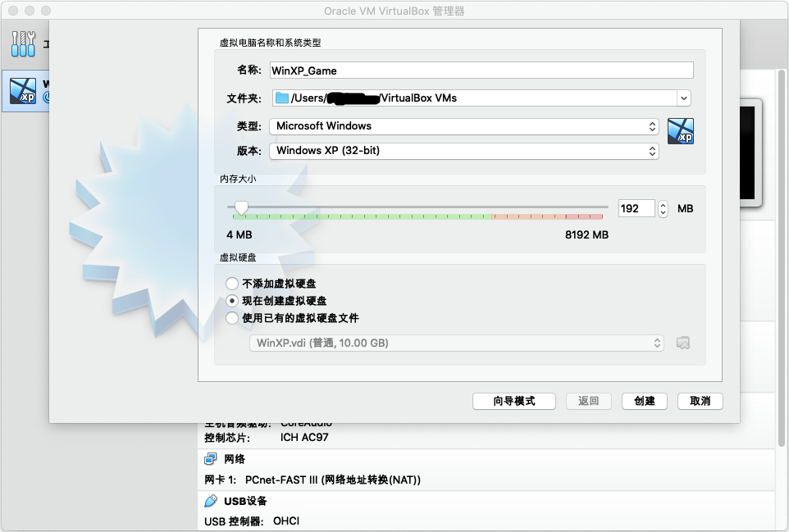The image size is (789, 532).
Task: Open the 版本 Windows XP (32-bit) dropdown
Action: [464, 151]
